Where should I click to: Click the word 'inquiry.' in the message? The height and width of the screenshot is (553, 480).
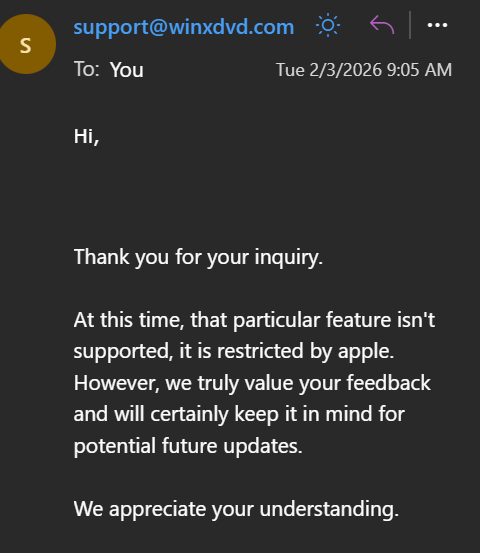pos(289,257)
